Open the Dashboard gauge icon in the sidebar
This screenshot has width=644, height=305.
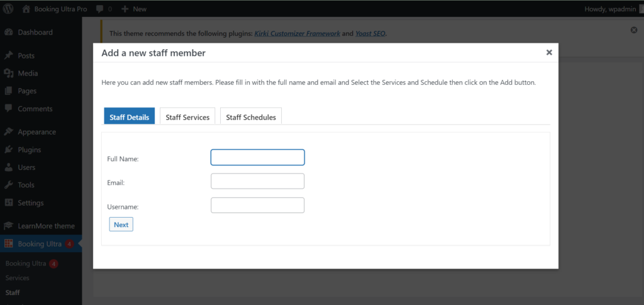pos(9,33)
